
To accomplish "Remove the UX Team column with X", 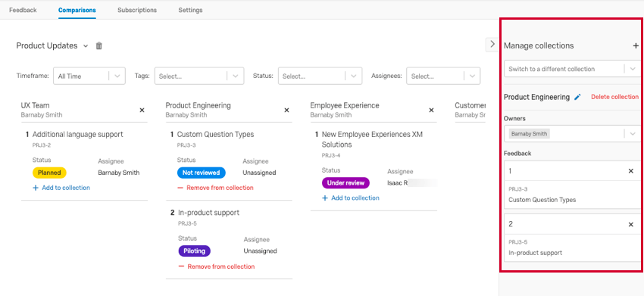I will [142, 110].
